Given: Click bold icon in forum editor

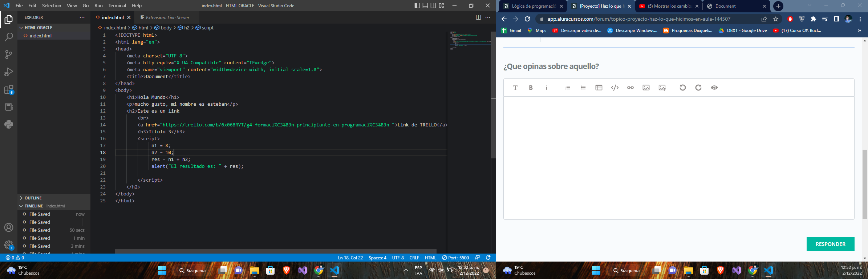Looking at the screenshot, I should pos(531,88).
